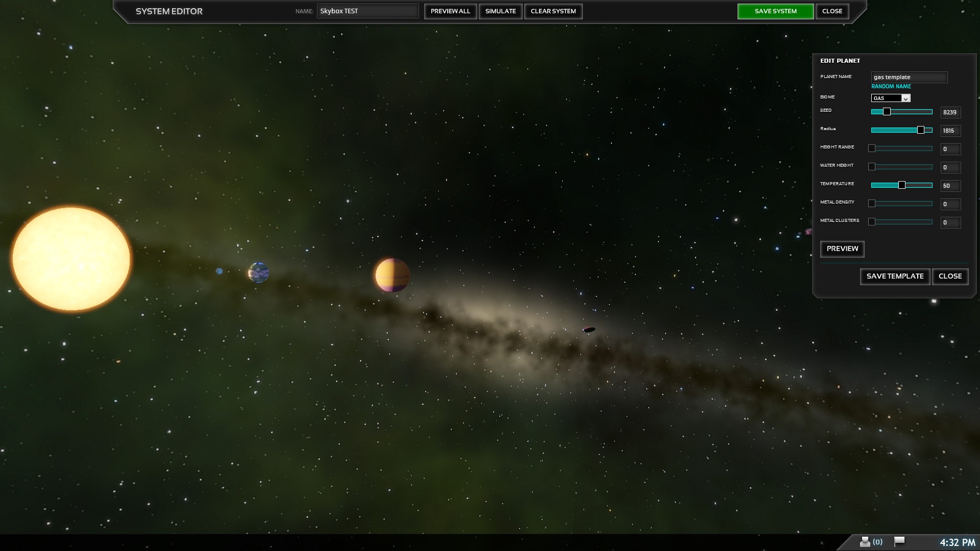Viewport: 980px width, 551px height.
Task: Click the SAVE SYSTEM button
Action: click(x=775, y=11)
